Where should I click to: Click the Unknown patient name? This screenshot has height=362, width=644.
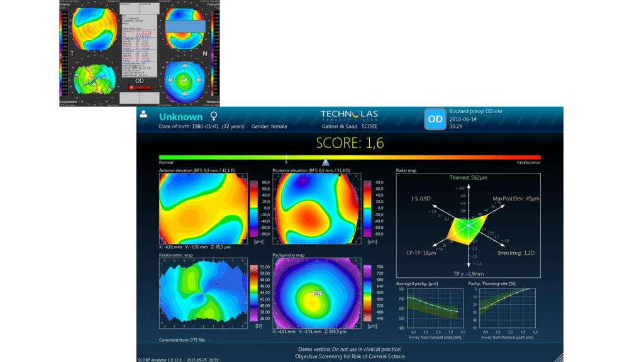[180, 116]
